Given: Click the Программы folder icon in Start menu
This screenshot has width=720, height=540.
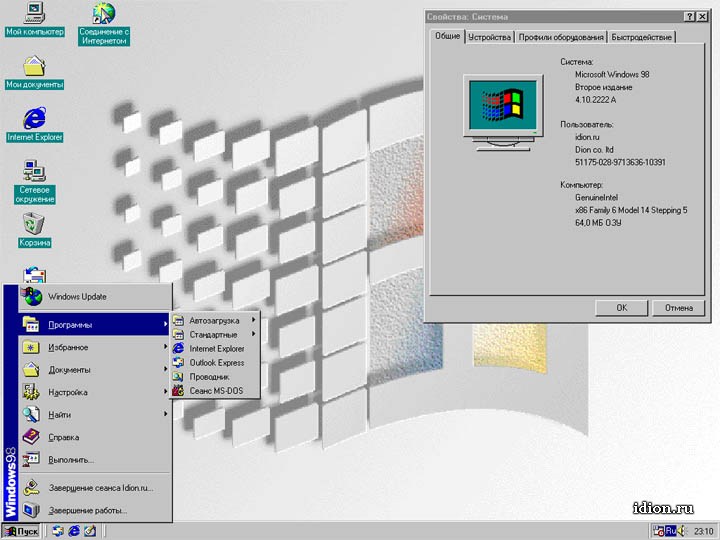Looking at the screenshot, I should point(31,324).
